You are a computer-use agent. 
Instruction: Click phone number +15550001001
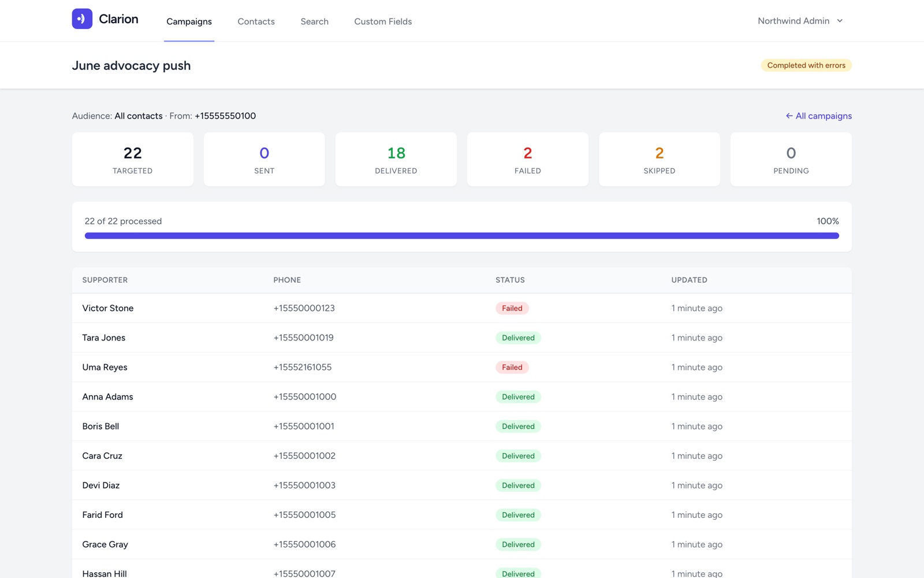304,426
